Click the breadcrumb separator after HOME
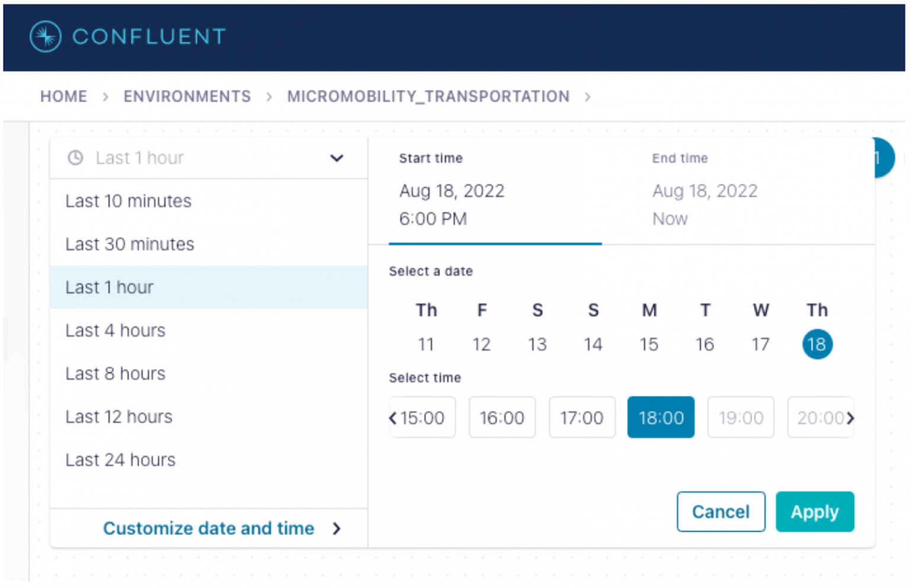The width and height of the screenshot is (910, 588). pos(105,97)
